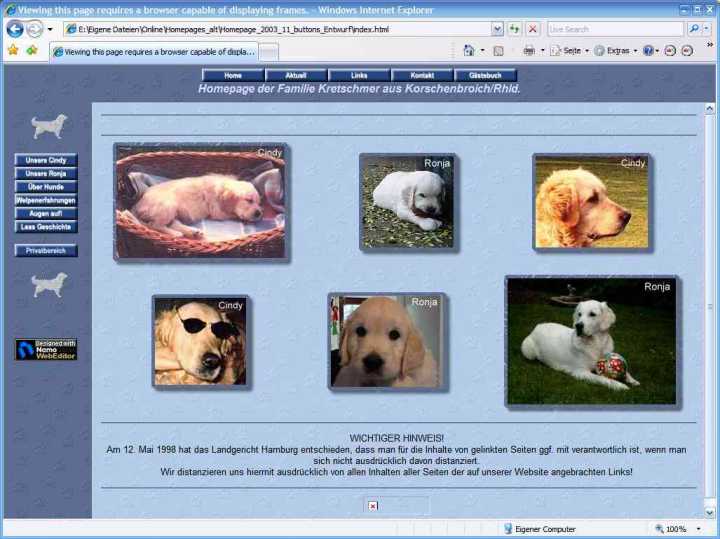Open the Extras toolbar menu

point(616,50)
